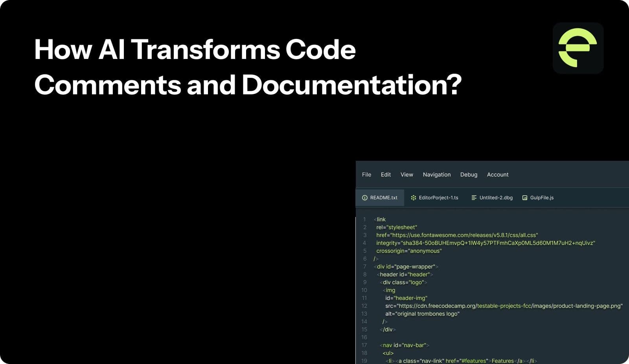
Task: Switch to the README.txt tab
Action: [380, 198]
